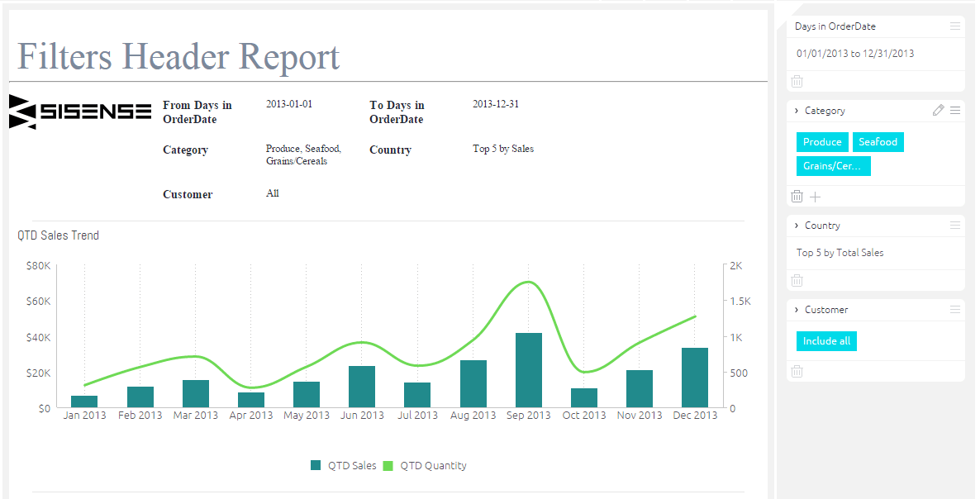Image resolution: width=980 pixels, height=499 pixels.
Task: Delete the Days in OrderDate filter via trash icon
Action: 797,81
